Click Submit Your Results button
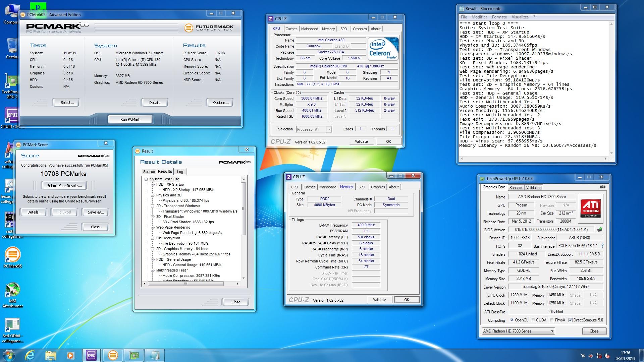644x362 pixels. [64, 186]
